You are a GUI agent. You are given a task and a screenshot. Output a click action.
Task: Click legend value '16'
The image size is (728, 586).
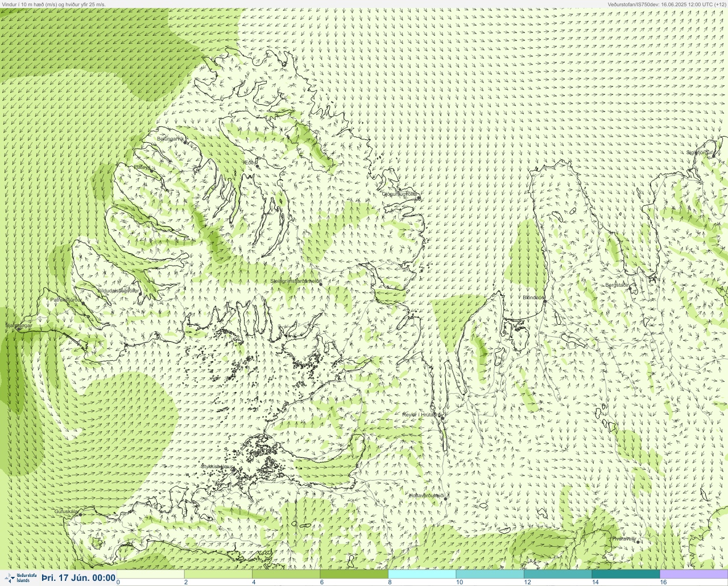click(x=663, y=582)
